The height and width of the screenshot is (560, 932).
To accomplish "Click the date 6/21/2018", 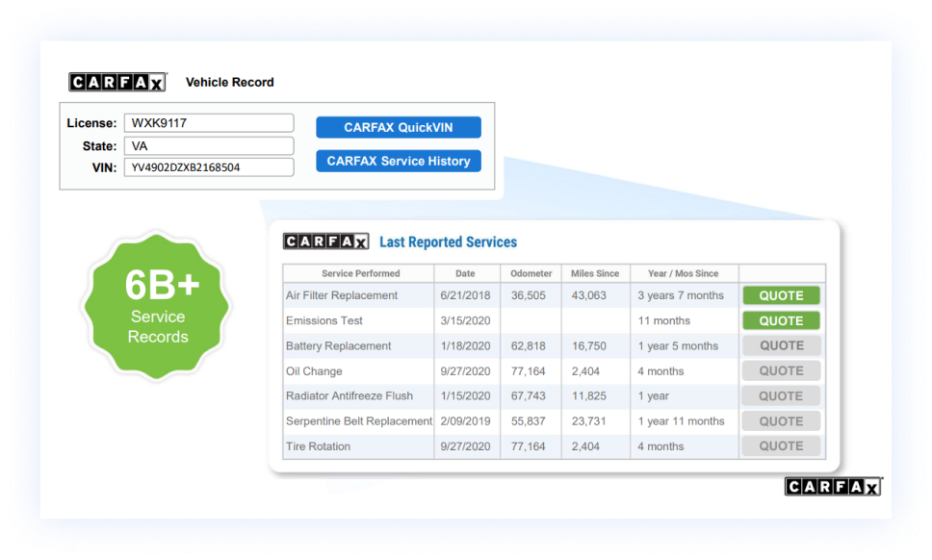I will [465, 295].
